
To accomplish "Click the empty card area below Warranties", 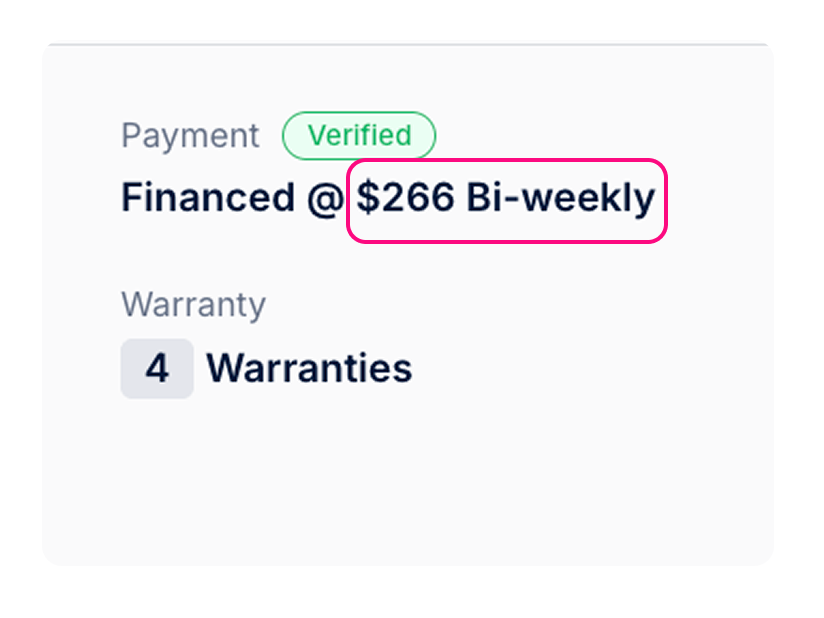I will [x=400, y=480].
